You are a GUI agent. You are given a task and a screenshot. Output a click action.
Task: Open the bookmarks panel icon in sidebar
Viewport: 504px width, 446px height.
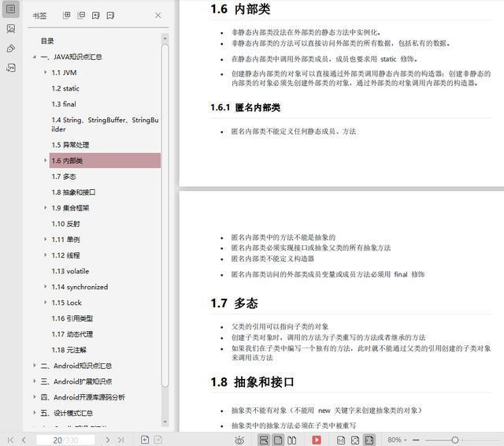point(10,9)
